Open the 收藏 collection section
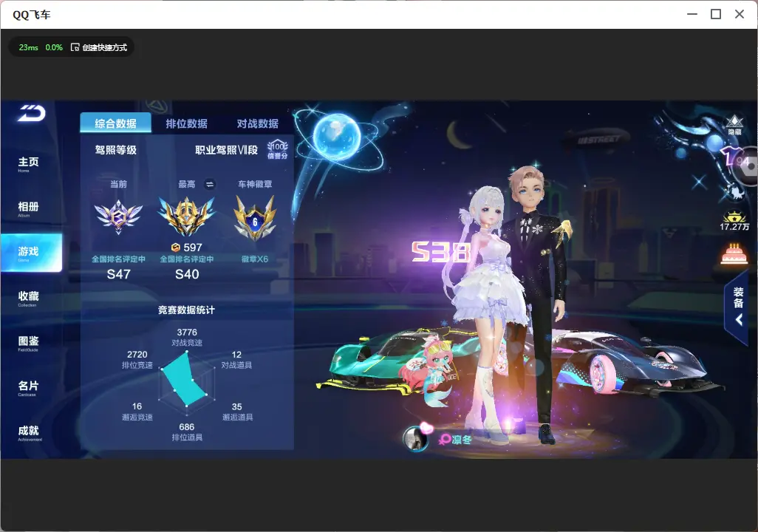The image size is (758, 532). coord(28,298)
